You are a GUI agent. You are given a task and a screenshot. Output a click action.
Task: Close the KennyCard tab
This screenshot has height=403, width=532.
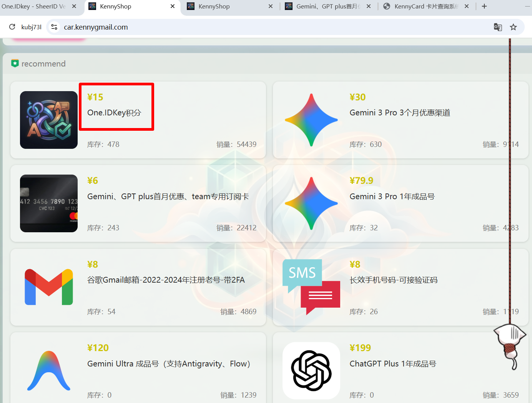pyautogui.click(x=467, y=6)
